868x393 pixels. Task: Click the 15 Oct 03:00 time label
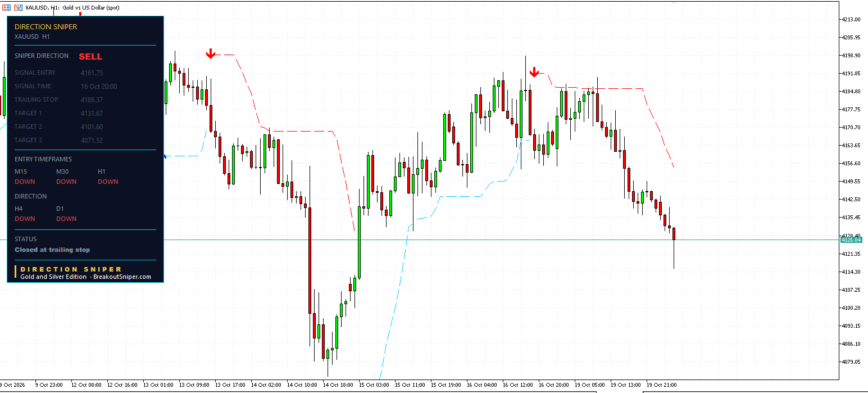point(374,385)
